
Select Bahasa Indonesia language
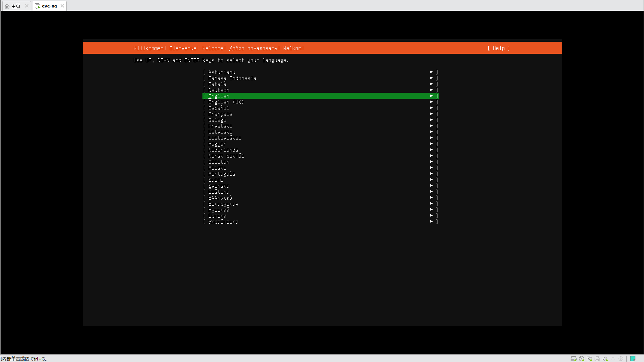coord(320,78)
